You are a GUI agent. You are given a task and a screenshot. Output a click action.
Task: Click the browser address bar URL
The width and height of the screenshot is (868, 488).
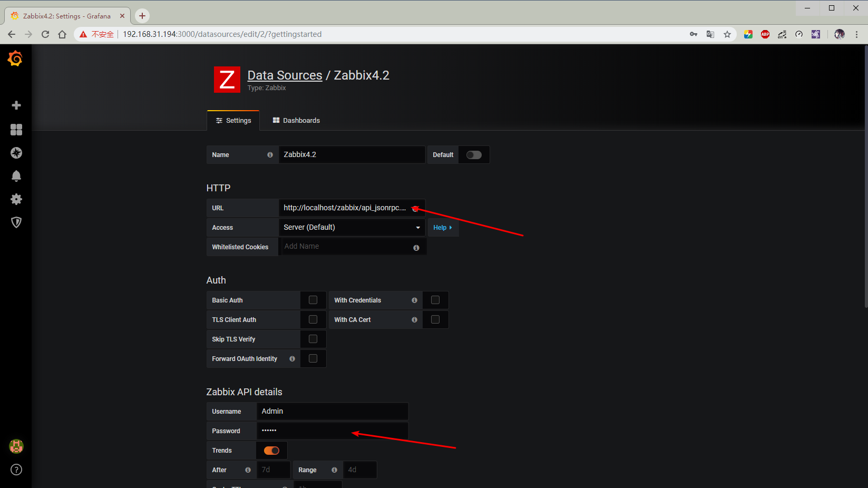(x=222, y=34)
